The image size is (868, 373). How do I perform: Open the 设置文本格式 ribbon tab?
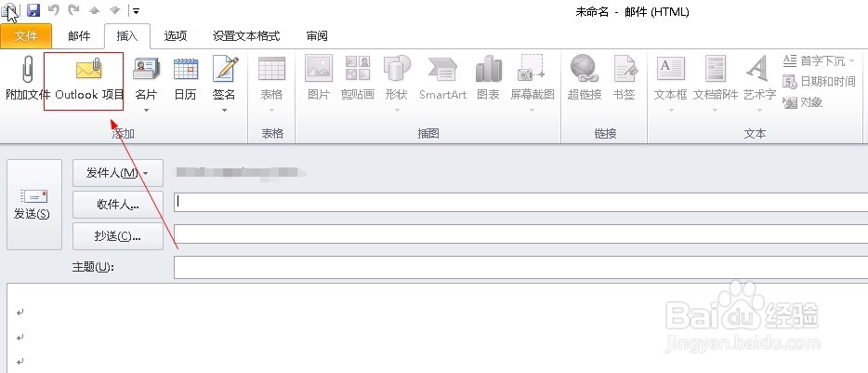click(x=246, y=36)
